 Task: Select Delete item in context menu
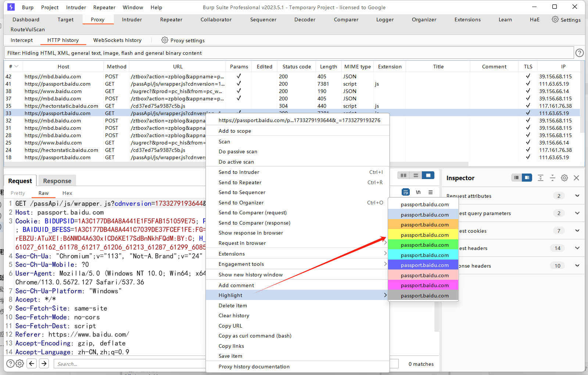(298, 306)
